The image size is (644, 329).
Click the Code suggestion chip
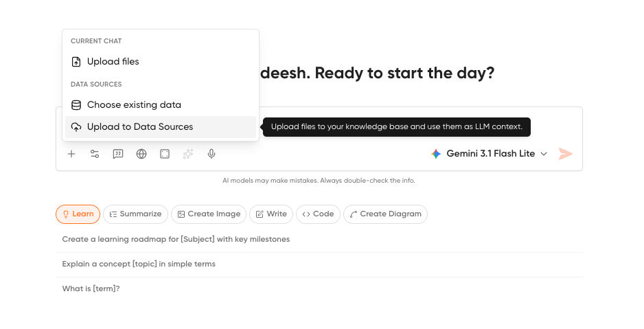point(318,214)
